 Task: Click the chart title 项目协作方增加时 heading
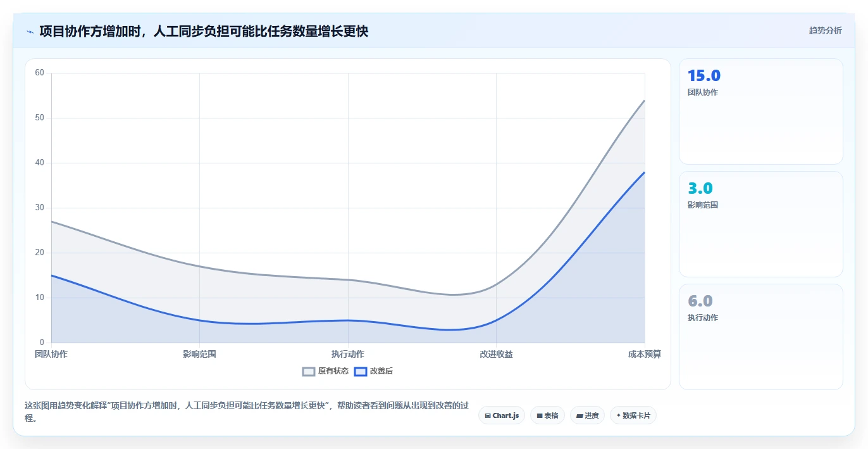(204, 31)
